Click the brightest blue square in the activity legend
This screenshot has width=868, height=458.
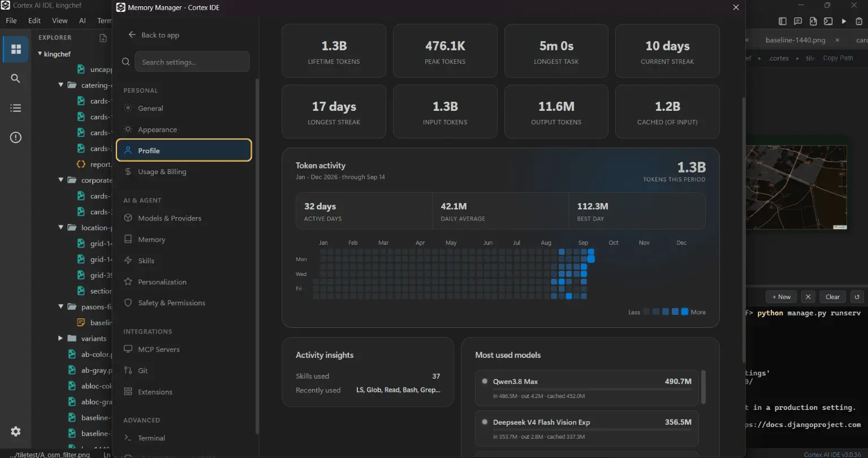pyautogui.click(x=685, y=312)
